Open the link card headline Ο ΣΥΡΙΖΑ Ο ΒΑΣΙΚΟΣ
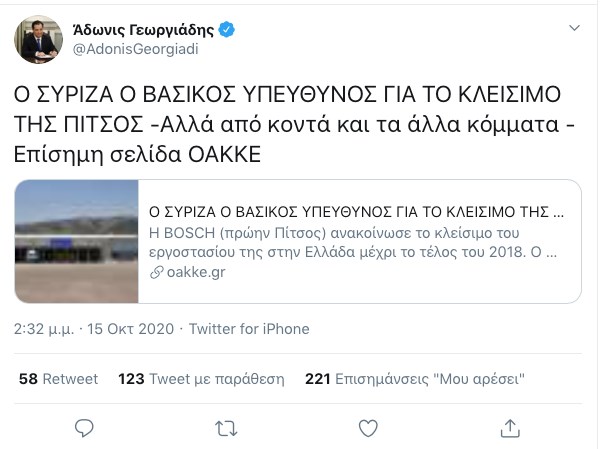This screenshot has width=606, height=449. tap(356, 212)
